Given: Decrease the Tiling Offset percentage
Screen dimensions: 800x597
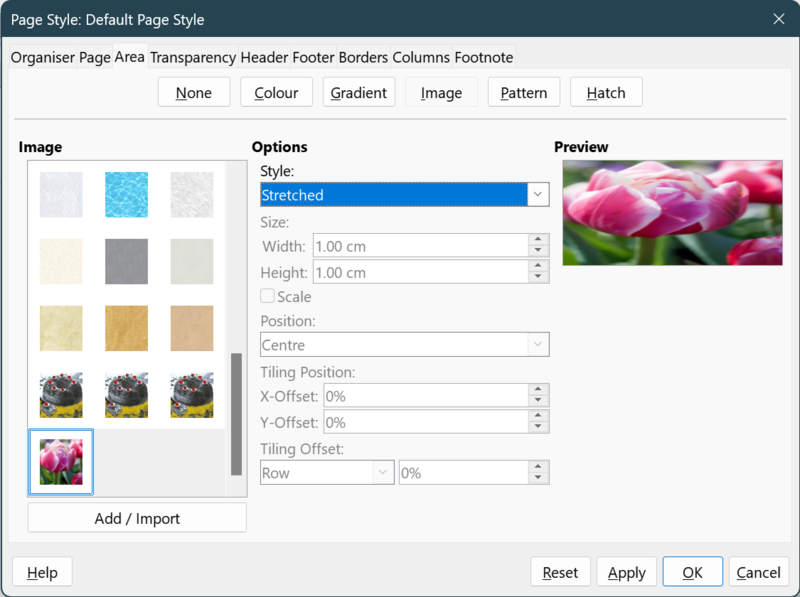Looking at the screenshot, I should (x=538, y=478).
